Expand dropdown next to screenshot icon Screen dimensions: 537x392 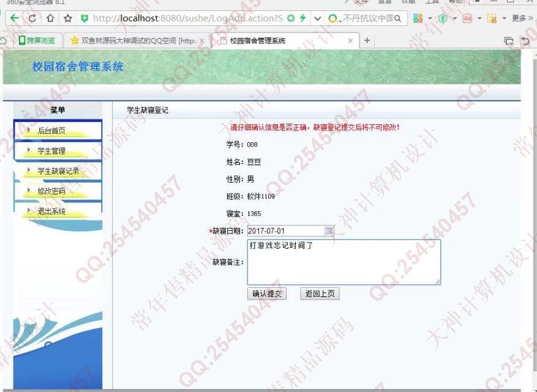coord(504,18)
